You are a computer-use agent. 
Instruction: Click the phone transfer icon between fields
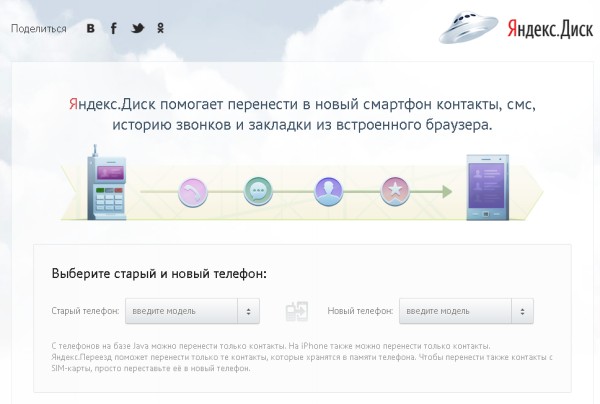[297, 311]
